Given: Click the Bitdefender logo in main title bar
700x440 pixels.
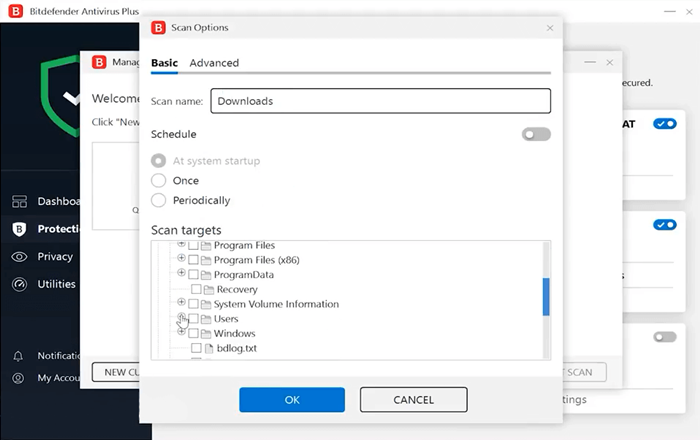Looking at the screenshot, I should pyautogui.click(x=16, y=11).
